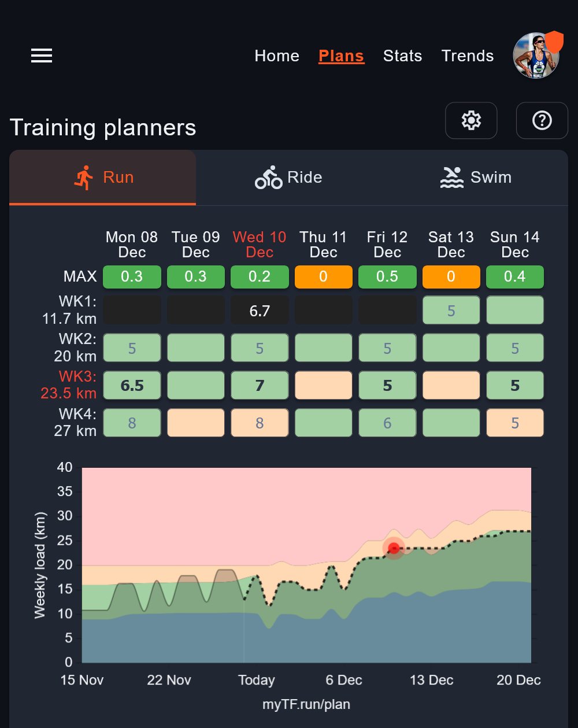Select WK1 Wednesday 6.7 cell
This screenshot has height=728, width=578.
[260, 311]
